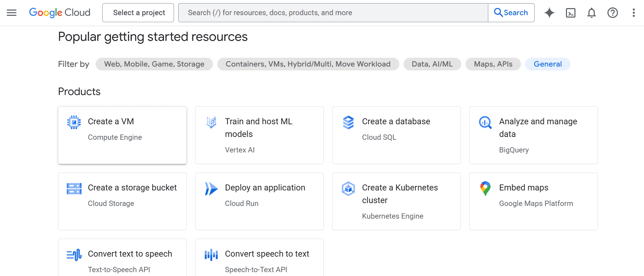Open the Deploy an application card
Screen dimensions: 644x276
pyautogui.click(x=259, y=201)
